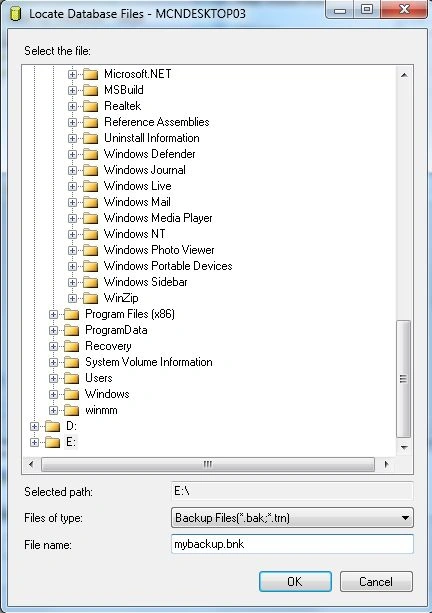Expand the Microsoft.NET folder node
The height and width of the screenshot is (613, 432).
pos(72,74)
